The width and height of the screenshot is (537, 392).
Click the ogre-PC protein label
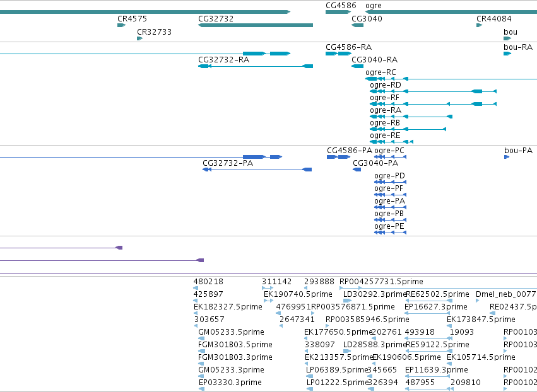click(x=389, y=151)
